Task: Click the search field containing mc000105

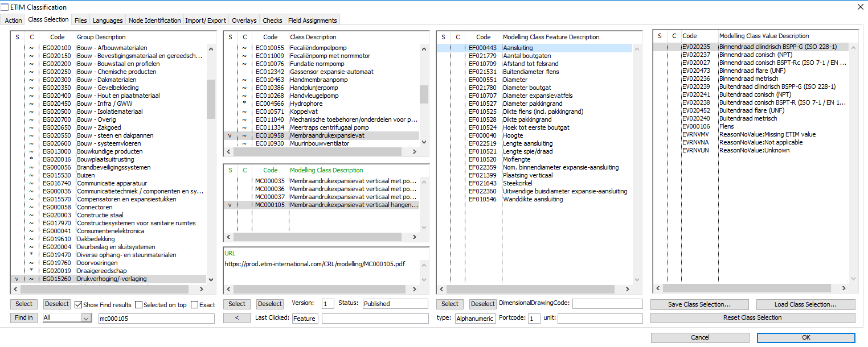Action: click(156, 319)
